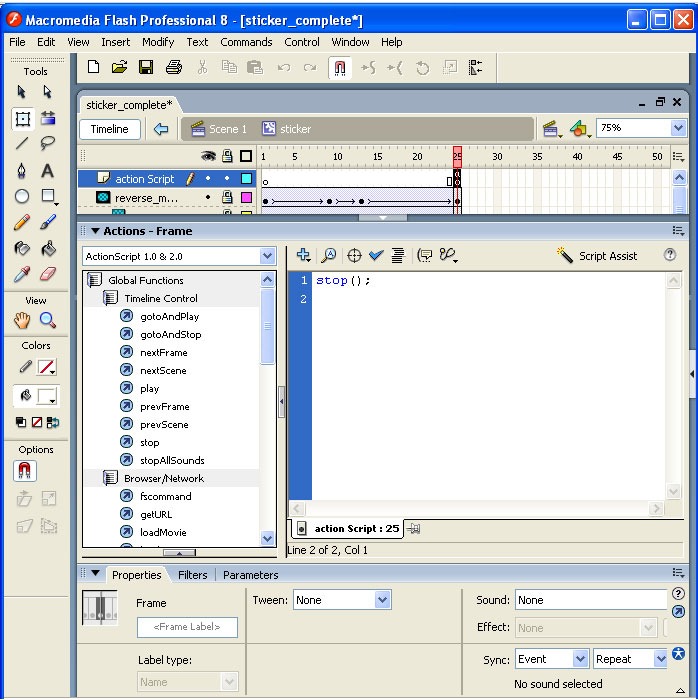The image size is (698, 700).
Task: Select the Oval tool
Action: point(21,196)
